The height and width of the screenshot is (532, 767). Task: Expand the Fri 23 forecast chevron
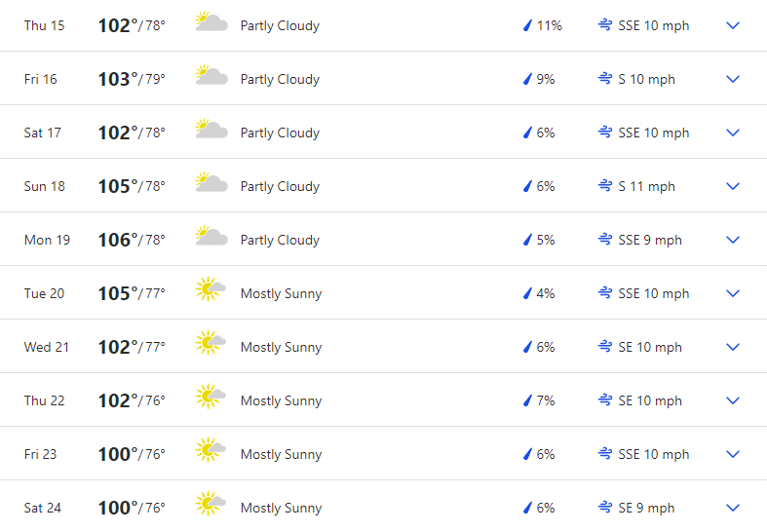733,454
